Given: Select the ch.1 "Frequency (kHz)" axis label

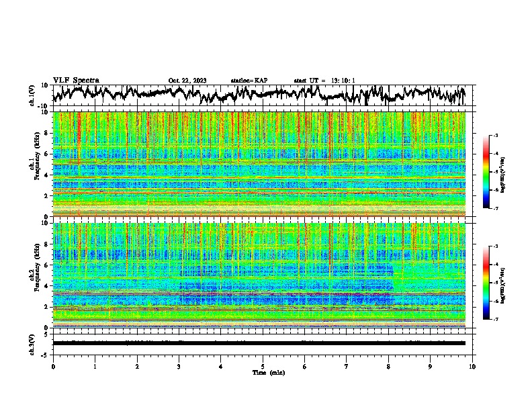Looking at the screenshot, I should click(x=37, y=156).
